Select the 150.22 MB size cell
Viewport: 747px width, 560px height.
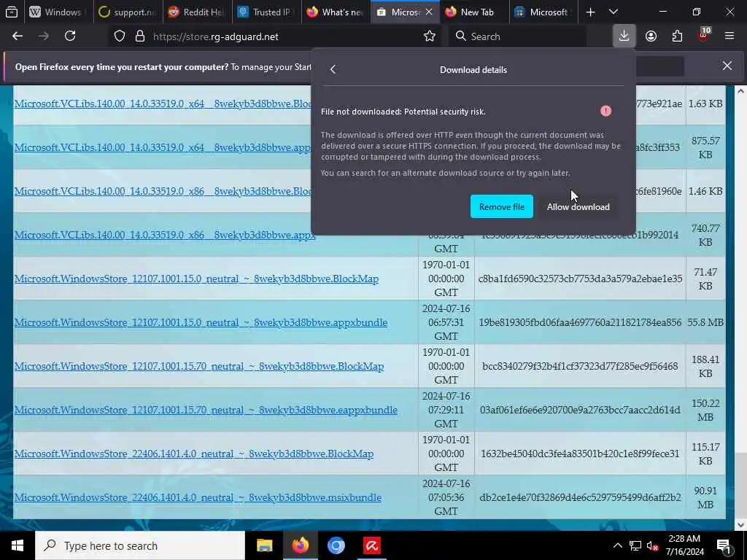(x=705, y=410)
